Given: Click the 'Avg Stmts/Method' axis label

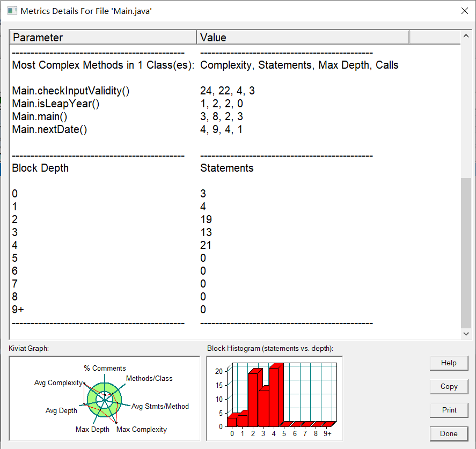Looking at the screenshot, I should [160, 407].
